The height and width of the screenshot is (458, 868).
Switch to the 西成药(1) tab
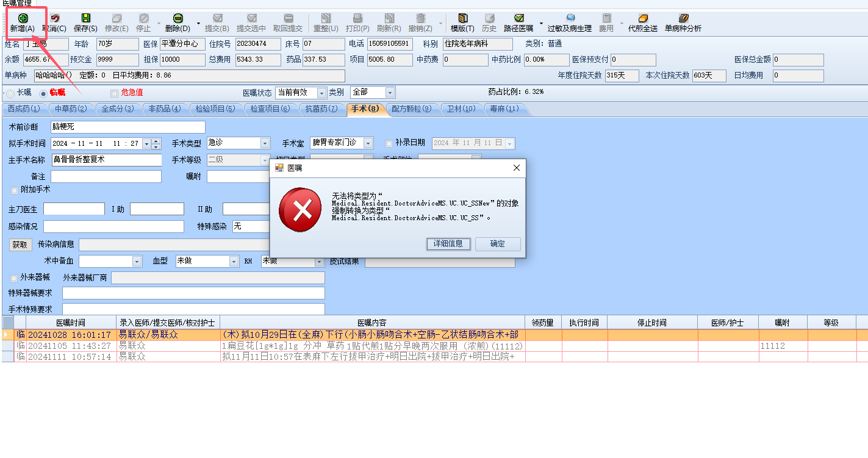[x=24, y=109]
